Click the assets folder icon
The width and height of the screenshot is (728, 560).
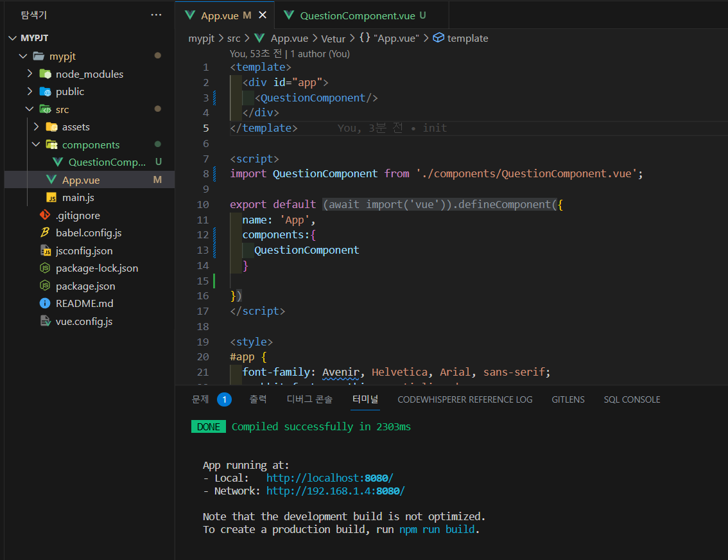(x=52, y=127)
